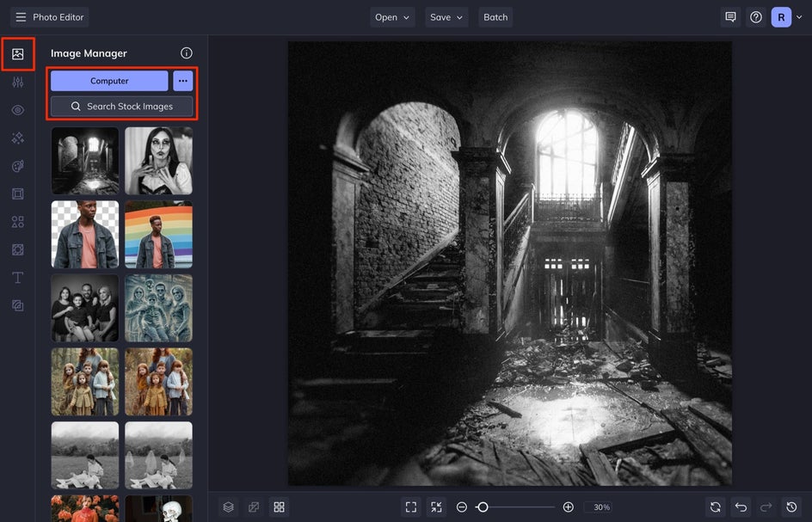Click the fit to screen icon
This screenshot has width=812, height=522.
point(411,507)
